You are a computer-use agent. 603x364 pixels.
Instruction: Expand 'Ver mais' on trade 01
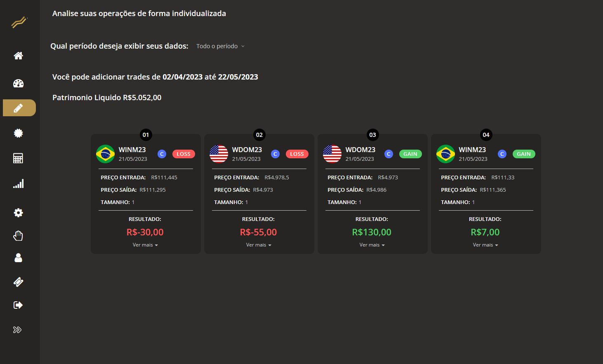point(145,245)
